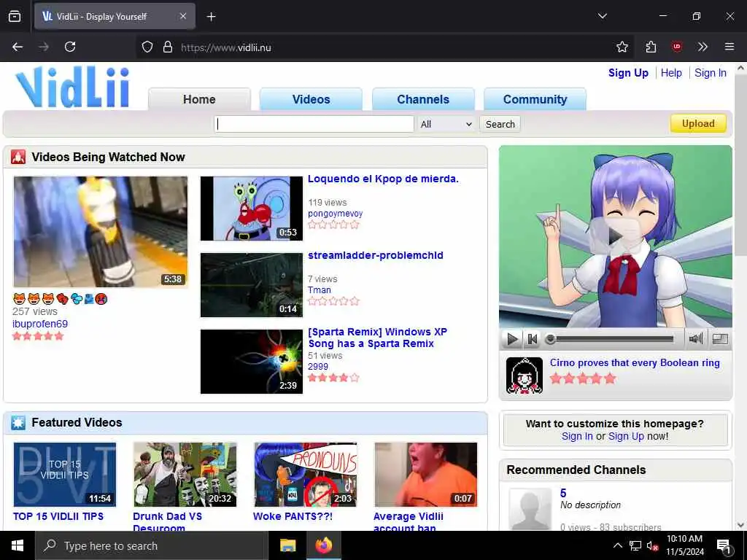This screenshot has width=747, height=560.
Task: Click the player volume speaker icon
Action: (695, 338)
